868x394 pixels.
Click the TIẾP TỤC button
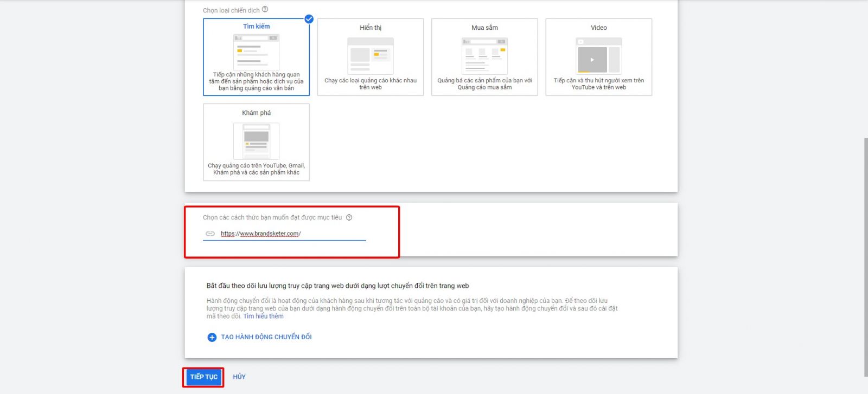(203, 377)
